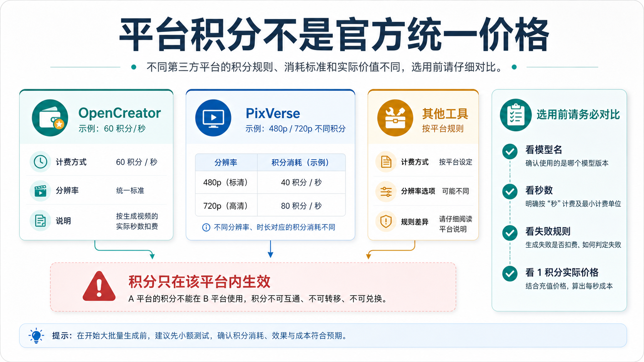
Task: Click the 720p（高清） table cell
Action: pos(226,206)
